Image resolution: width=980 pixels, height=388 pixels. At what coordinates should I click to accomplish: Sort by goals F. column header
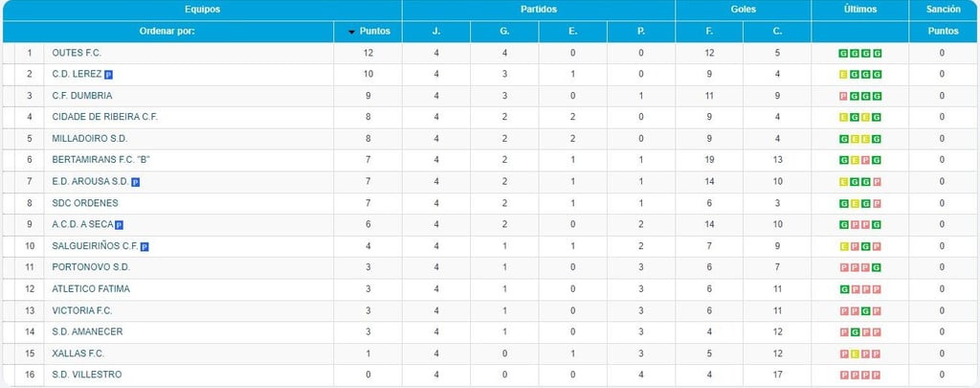709,32
